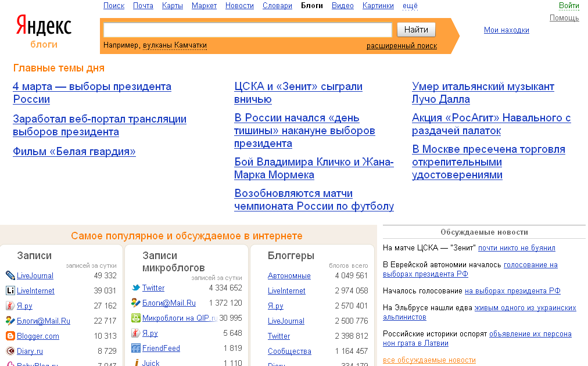Click the FriendFeed icon
Screen dimensions: 588x366
136,348
